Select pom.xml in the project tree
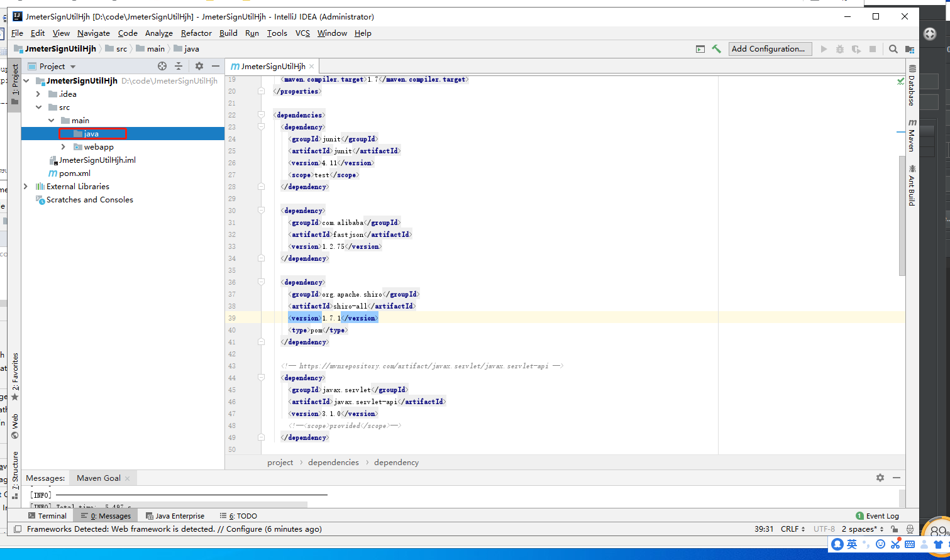Screen dimensions: 950x560 pyautogui.click(x=70, y=173)
